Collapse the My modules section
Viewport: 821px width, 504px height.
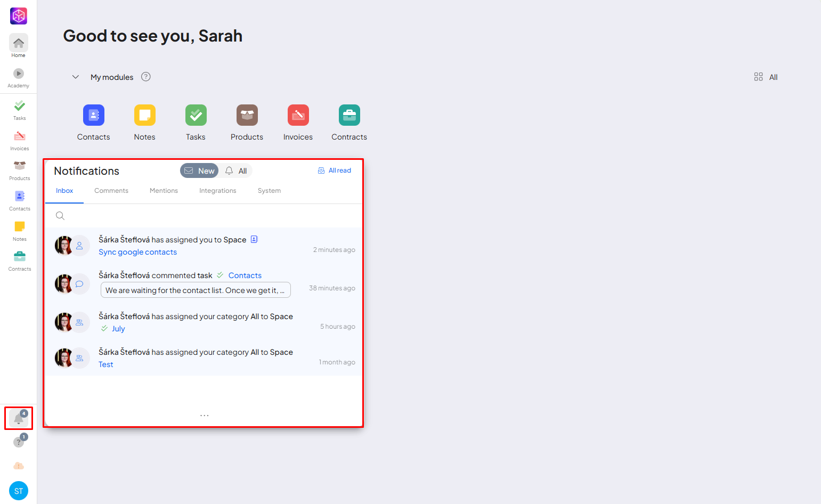pos(76,77)
